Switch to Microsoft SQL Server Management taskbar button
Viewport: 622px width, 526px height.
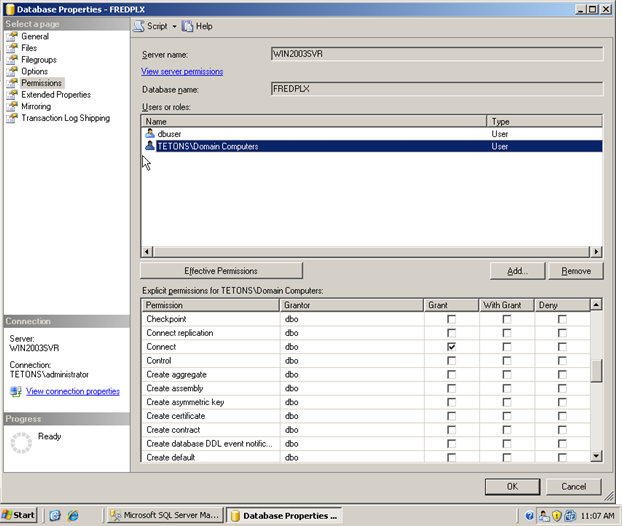(165, 515)
